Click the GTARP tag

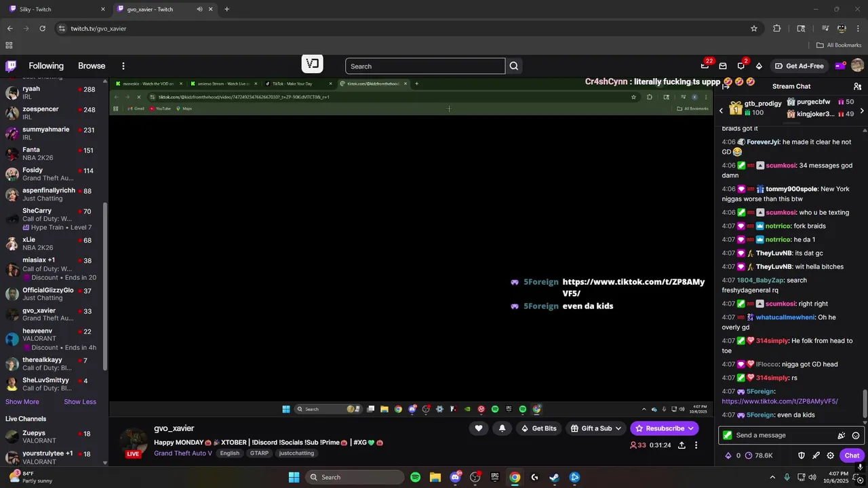point(259,453)
